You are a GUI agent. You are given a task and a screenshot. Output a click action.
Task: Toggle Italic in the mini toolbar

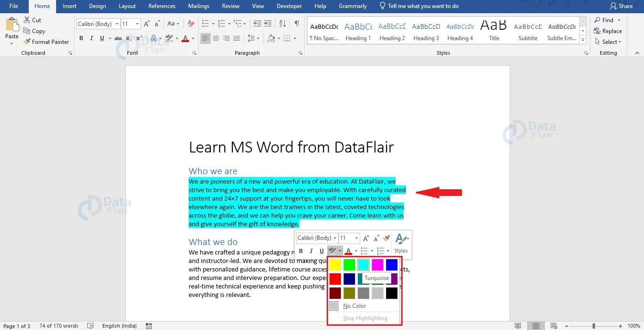[311, 251]
